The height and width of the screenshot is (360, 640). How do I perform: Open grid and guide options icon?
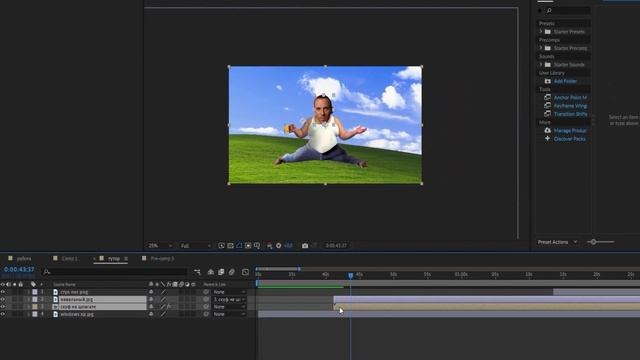click(257, 246)
